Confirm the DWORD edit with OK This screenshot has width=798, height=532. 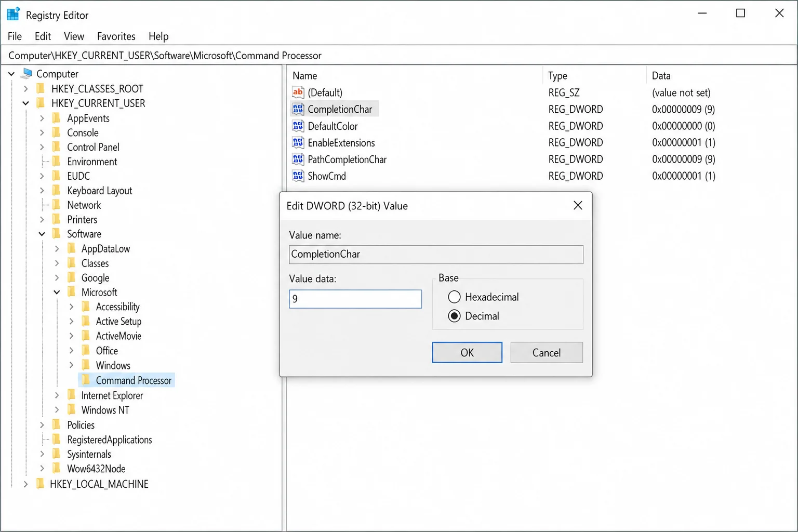coord(467,352)
